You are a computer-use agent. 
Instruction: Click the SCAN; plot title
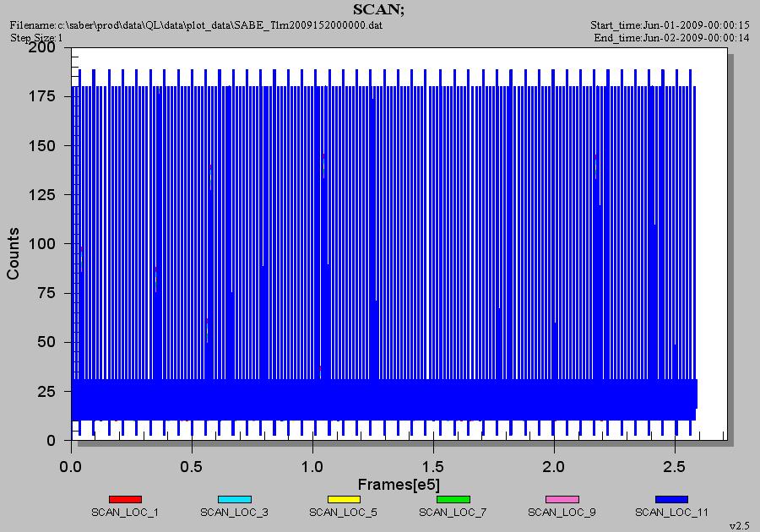coord(378,9)
